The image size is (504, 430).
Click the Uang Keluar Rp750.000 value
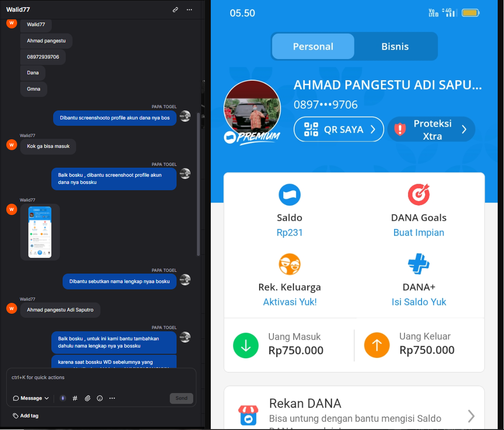427,350
